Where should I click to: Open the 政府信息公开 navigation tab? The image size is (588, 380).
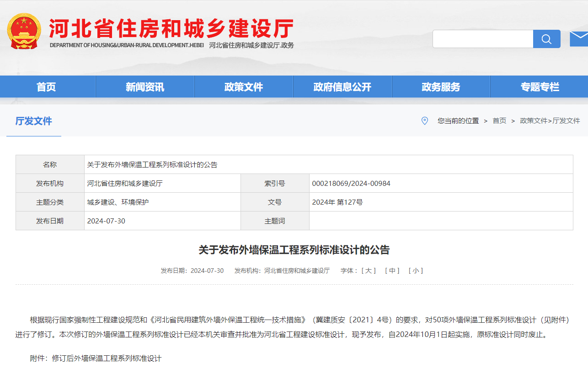pyautogui.click(x=342, y=87)
